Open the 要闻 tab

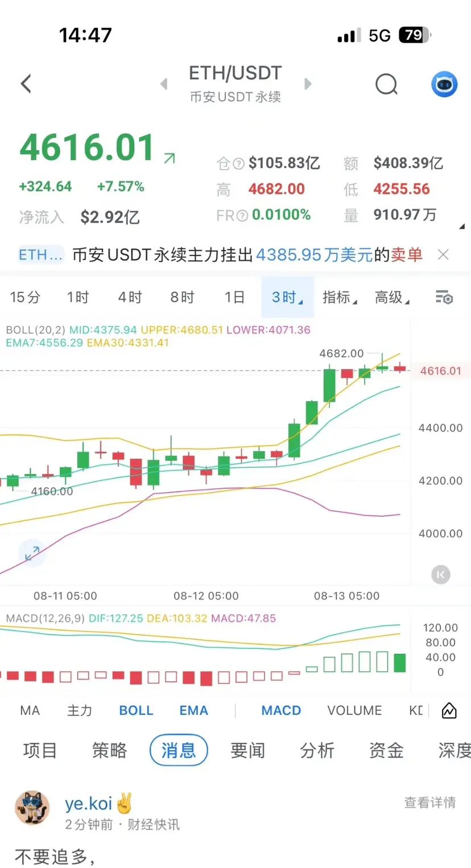coord(248,751)
